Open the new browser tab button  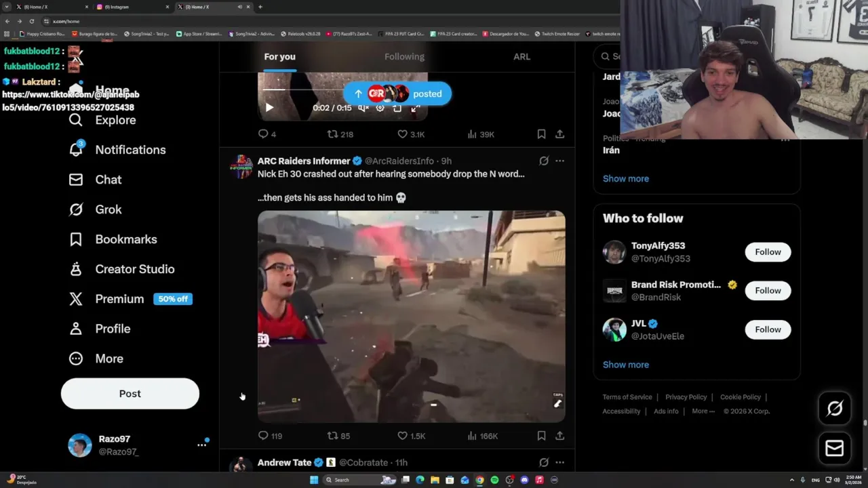260,7
